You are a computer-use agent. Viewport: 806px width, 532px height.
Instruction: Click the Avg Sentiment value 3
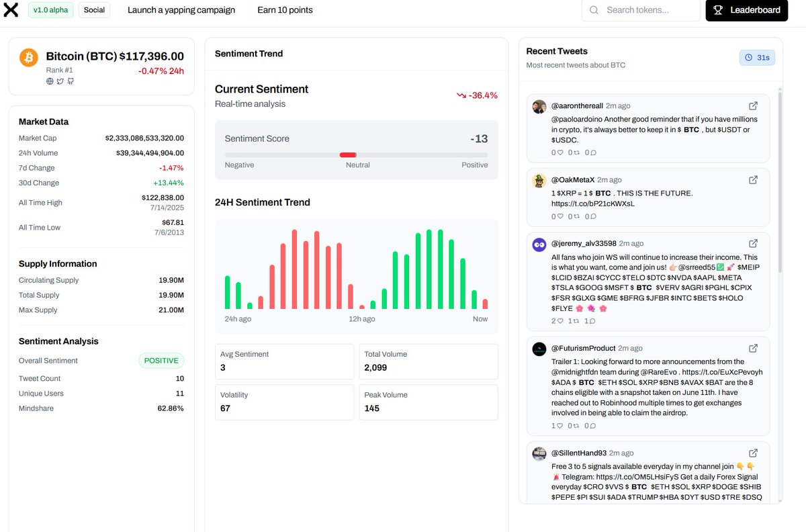click(223, 368)
